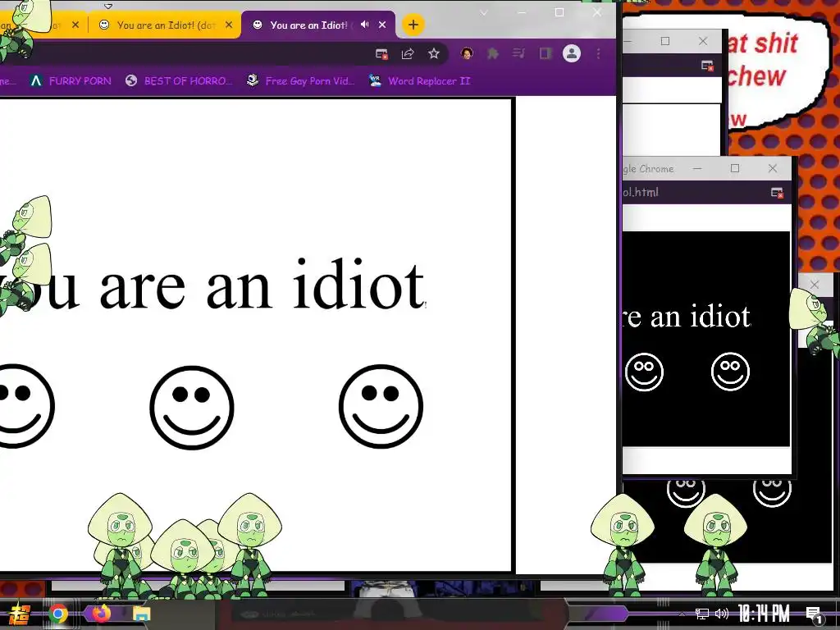Viewport: 840px width, 630px height.
Task: Close the active You are an Idiot tab
Action: (382, 25)
